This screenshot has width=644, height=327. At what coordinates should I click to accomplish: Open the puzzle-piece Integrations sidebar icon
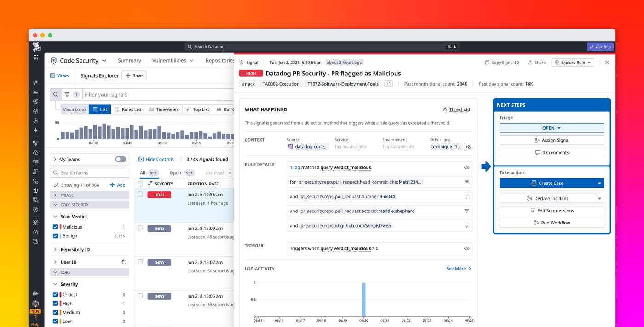[36, 293]
